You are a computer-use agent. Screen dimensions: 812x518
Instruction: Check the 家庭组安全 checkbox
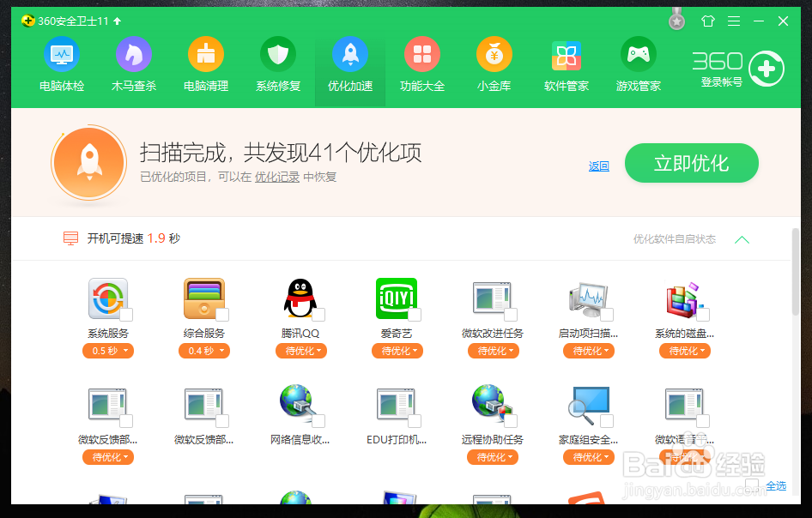(x=607, y=421)
